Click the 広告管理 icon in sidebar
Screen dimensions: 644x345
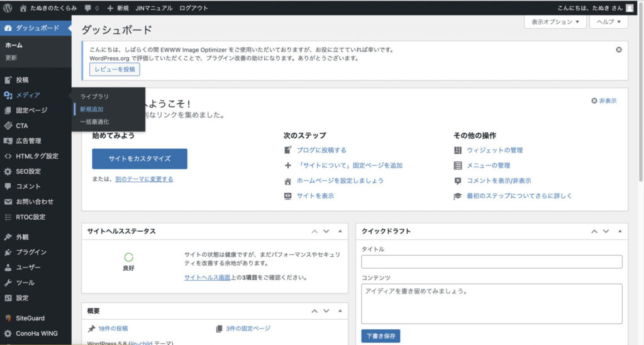click(8, 140)
